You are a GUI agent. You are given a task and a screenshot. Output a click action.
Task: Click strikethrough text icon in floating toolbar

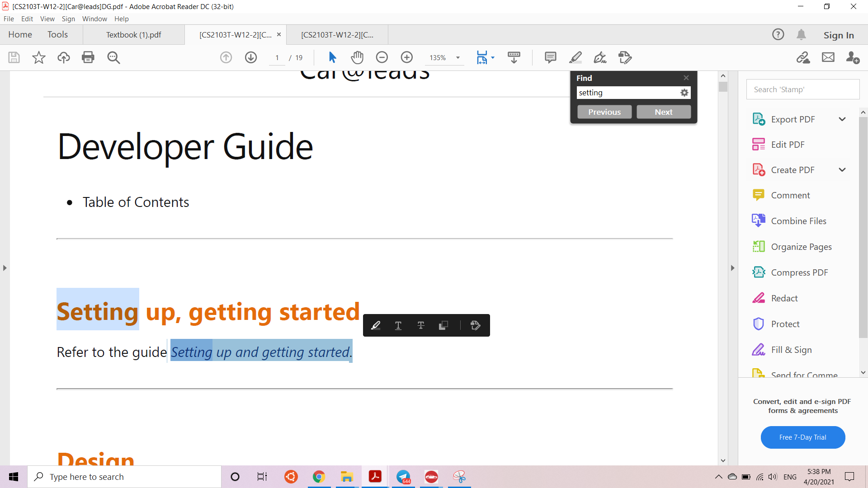(421, 325)
